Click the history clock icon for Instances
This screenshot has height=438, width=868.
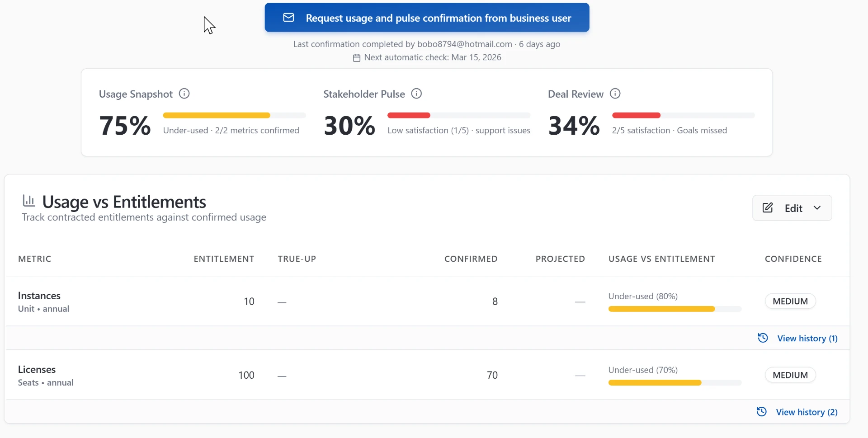click(763, 338)
